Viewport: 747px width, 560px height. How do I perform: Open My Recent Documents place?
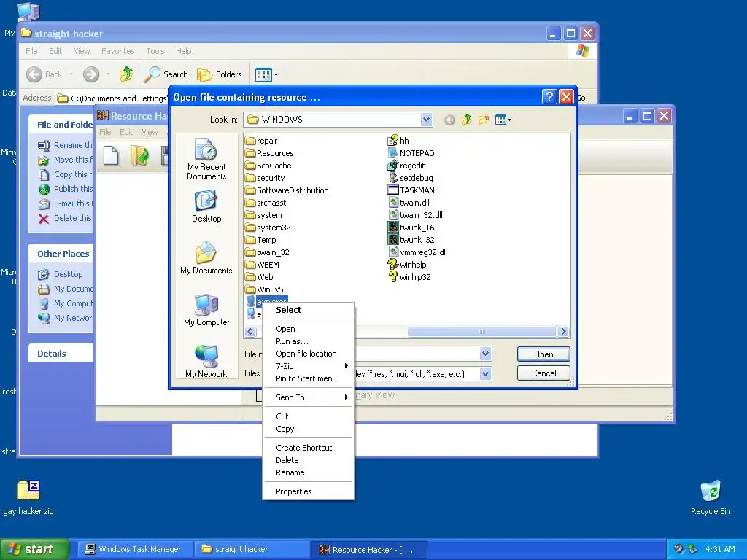click(206, 159)
